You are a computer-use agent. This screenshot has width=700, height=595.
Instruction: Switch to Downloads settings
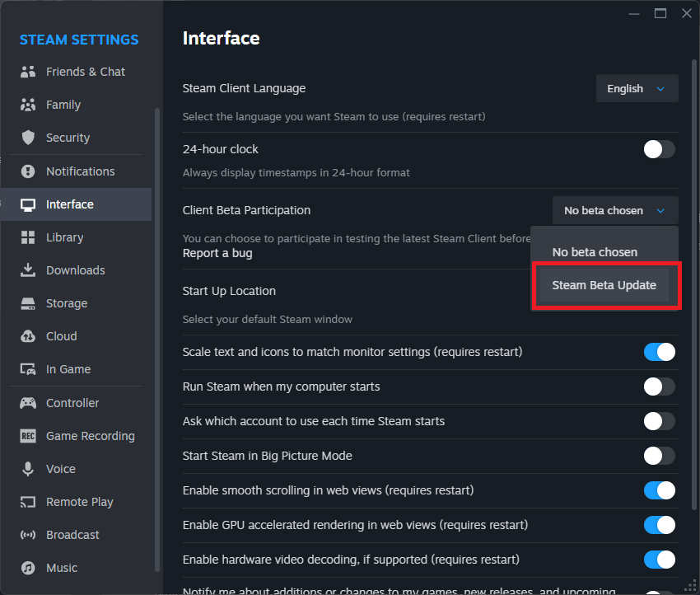coord(77,270)
